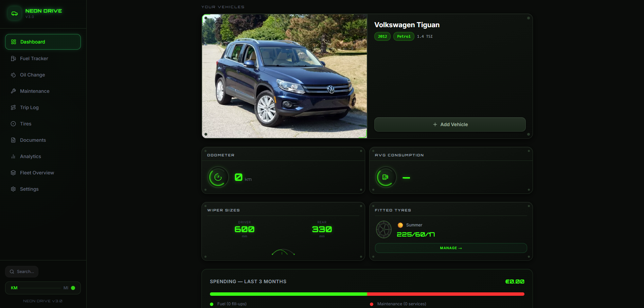Click the 1.4 TSI engine label
The height and width of the screenshot is (308, 644).
[425, 36]
